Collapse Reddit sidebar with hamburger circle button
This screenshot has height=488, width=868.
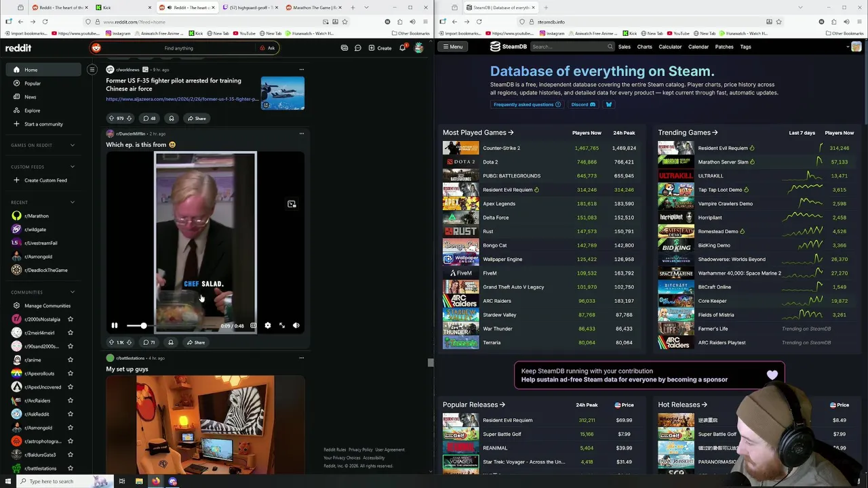(92, 69)
